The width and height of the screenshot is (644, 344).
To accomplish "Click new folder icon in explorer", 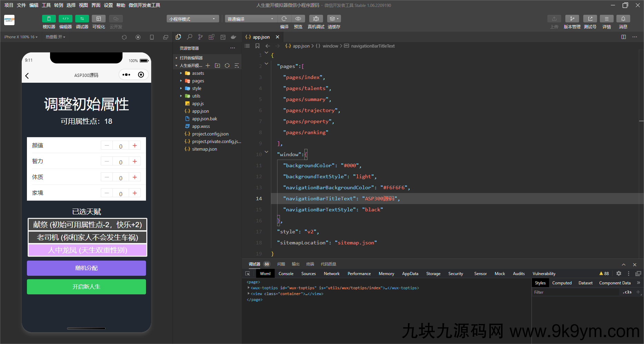I will 217,65.
